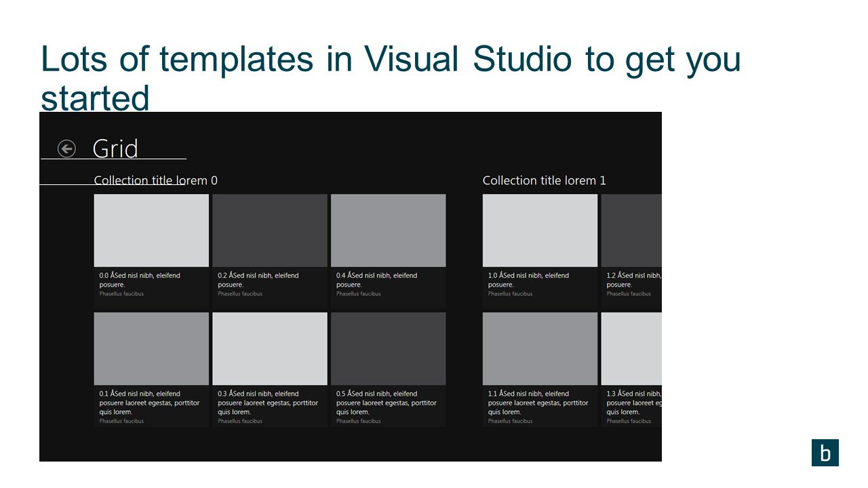Click the Phasellus faucibus subtitle under item 1.0
Viewport: 868px width, 488px height.
[x=511, y=293]
